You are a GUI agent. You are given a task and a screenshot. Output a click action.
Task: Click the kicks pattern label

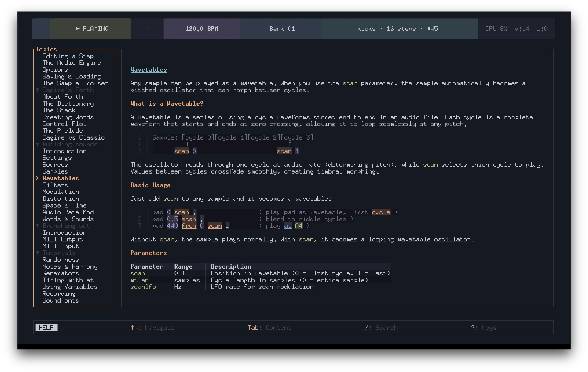tap(366, 29)
